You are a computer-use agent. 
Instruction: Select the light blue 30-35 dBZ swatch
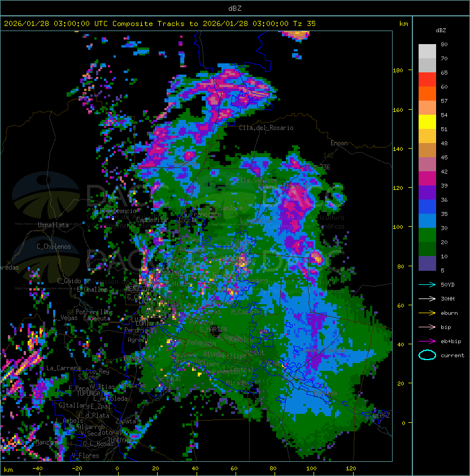[x=427, y=220]
